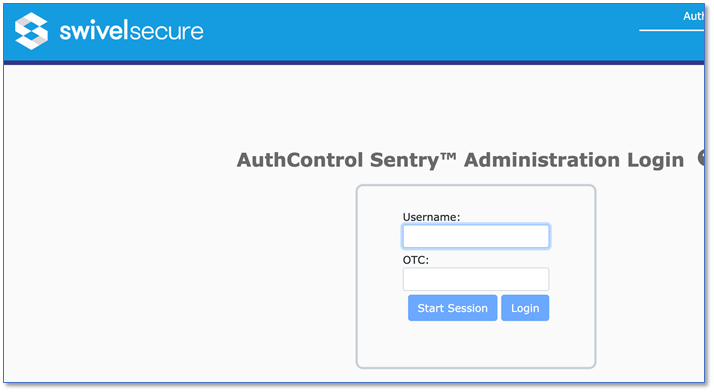Click the Username: label text

(431, 217)
